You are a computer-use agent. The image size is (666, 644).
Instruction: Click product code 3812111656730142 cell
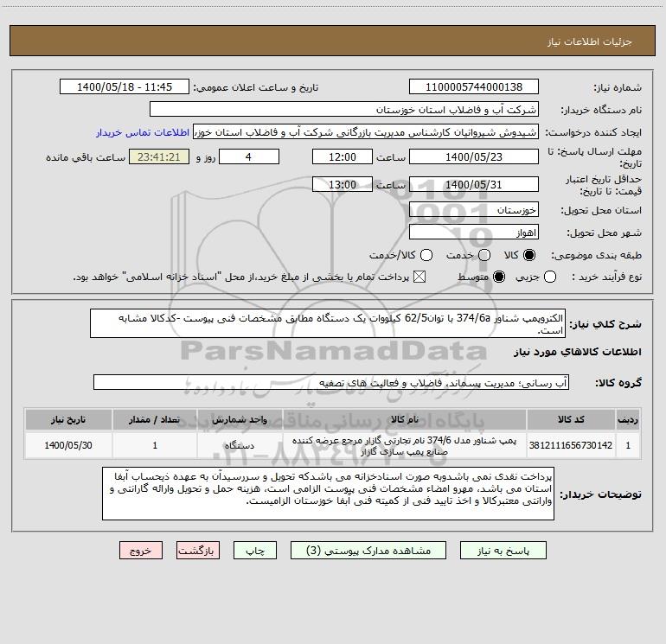click(571, 445)
